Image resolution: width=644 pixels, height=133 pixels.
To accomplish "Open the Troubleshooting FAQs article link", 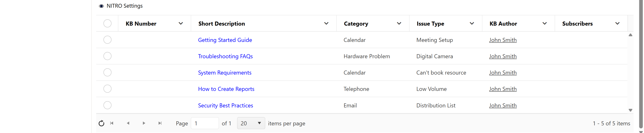I will click(x=225, y=56).
